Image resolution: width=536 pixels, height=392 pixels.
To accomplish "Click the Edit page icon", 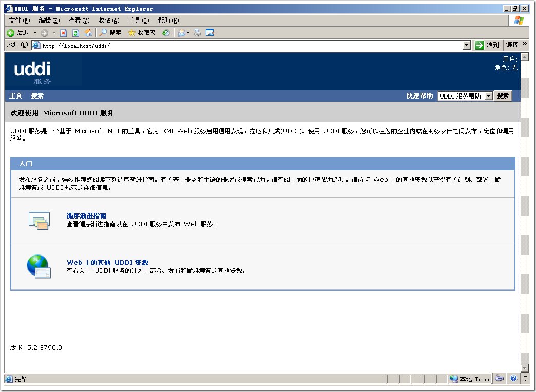I will coord(210,33).
